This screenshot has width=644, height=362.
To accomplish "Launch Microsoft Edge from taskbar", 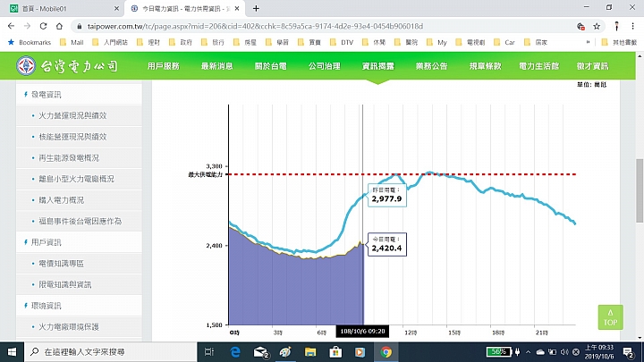I will 235,352.
